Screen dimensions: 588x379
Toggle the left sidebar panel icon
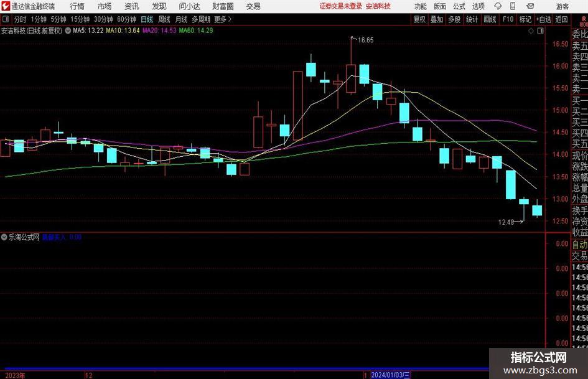6,19
